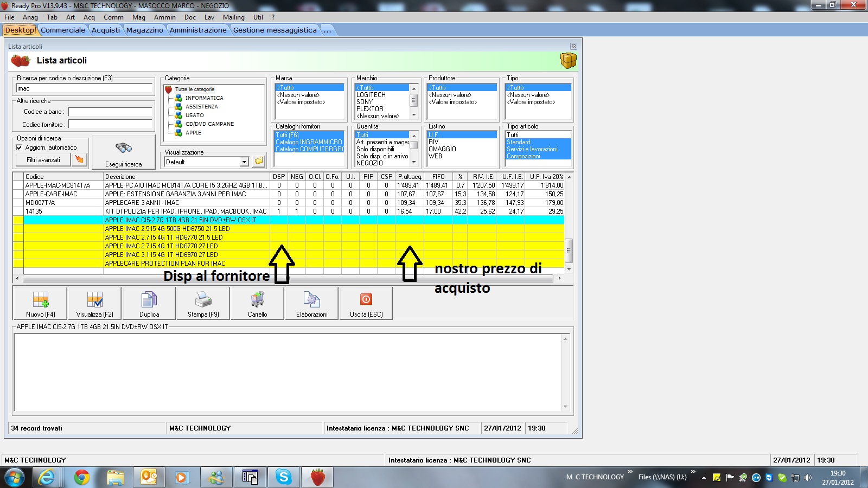Image resolution: width=868 pixels, height=488 pixels.
Task: Select the USATO category
Action: coord(194,115)
